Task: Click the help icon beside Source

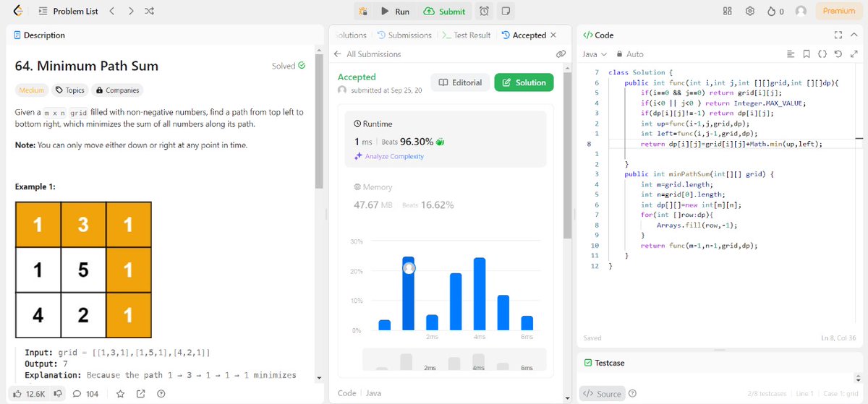Action: tap(633, 394)
